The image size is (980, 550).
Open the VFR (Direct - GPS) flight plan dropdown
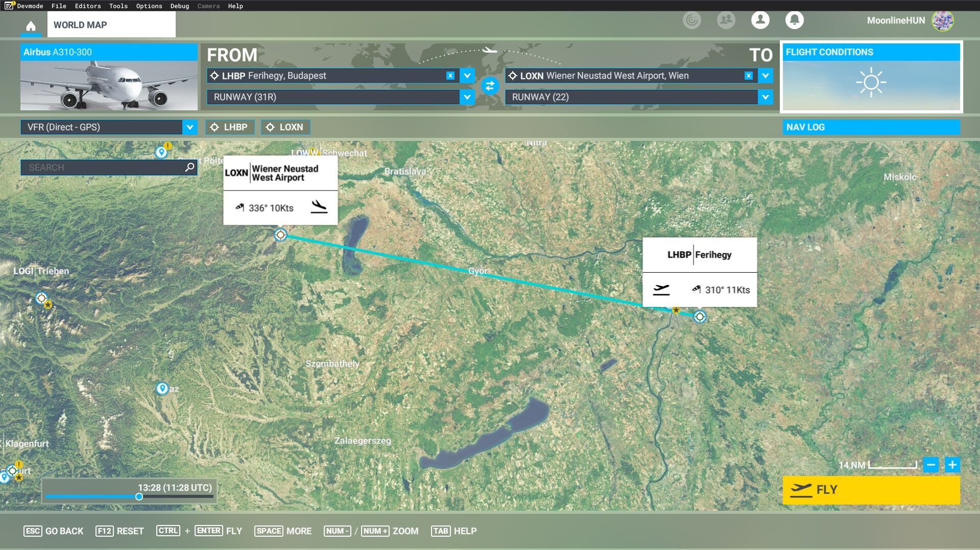tap(109, 127)
